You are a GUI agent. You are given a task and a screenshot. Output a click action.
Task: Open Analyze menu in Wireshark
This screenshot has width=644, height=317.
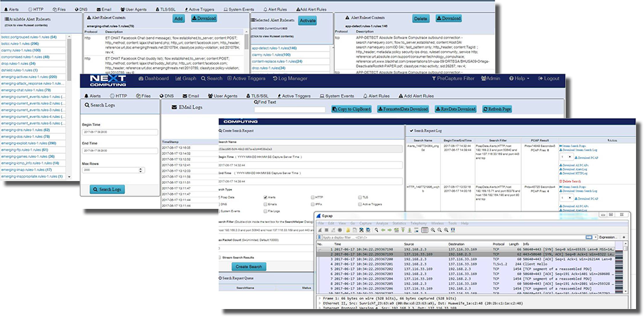pyautogui.click(x=382, y=223)
